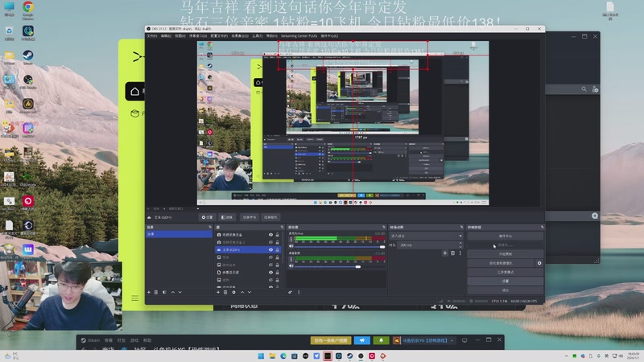Screen dimensions: 644x362
Task: Click the 退出 button in the controls dock
Action: 506,290
